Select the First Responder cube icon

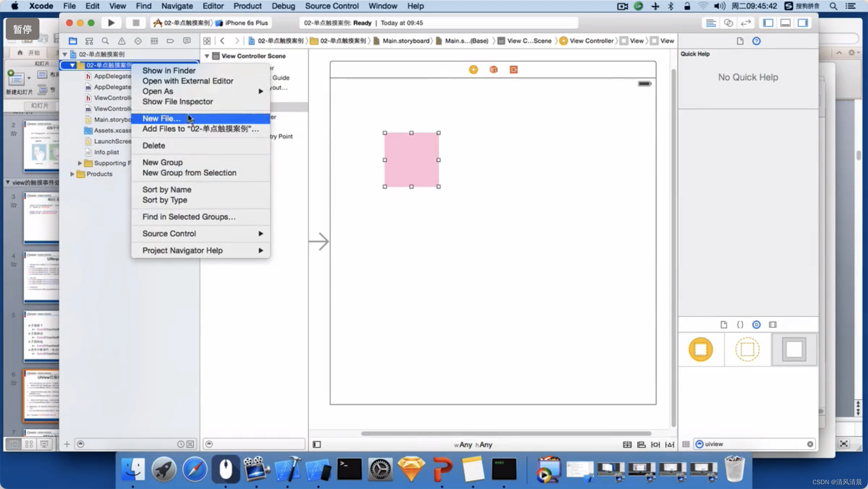[x=493, y=69]
